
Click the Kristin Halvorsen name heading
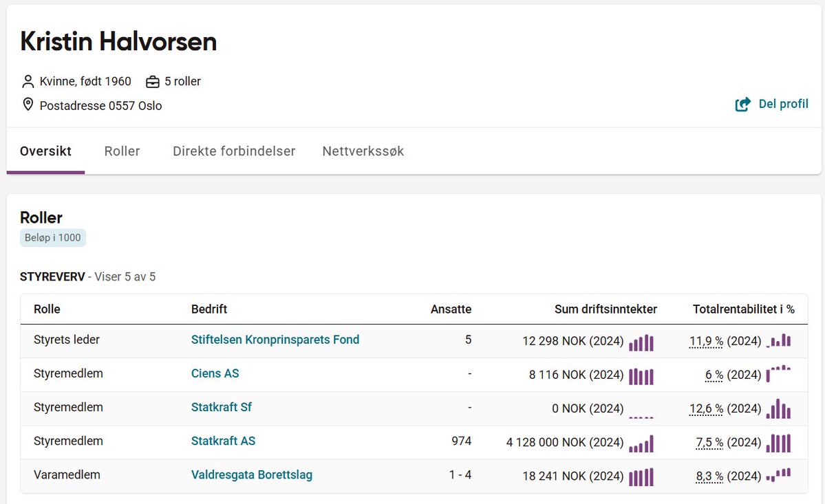[118, 41]
